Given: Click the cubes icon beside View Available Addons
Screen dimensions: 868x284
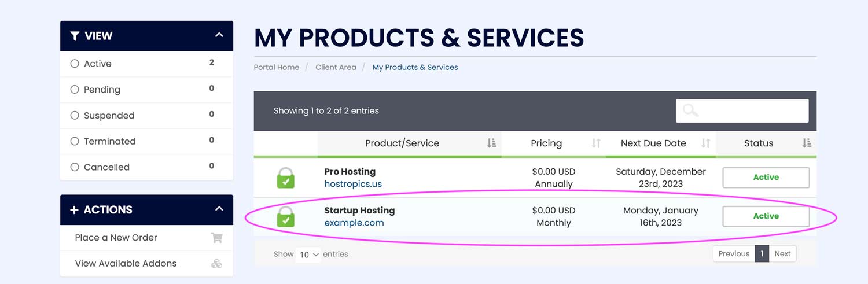Looking at the screenshot, I should [216, 264].
